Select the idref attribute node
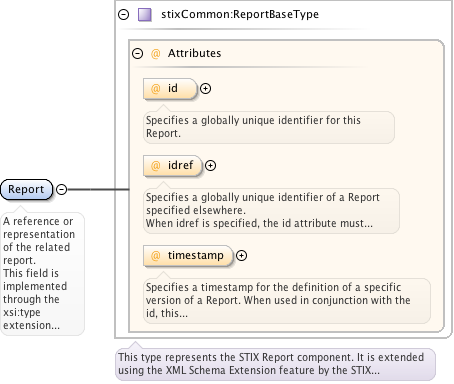 173,166
